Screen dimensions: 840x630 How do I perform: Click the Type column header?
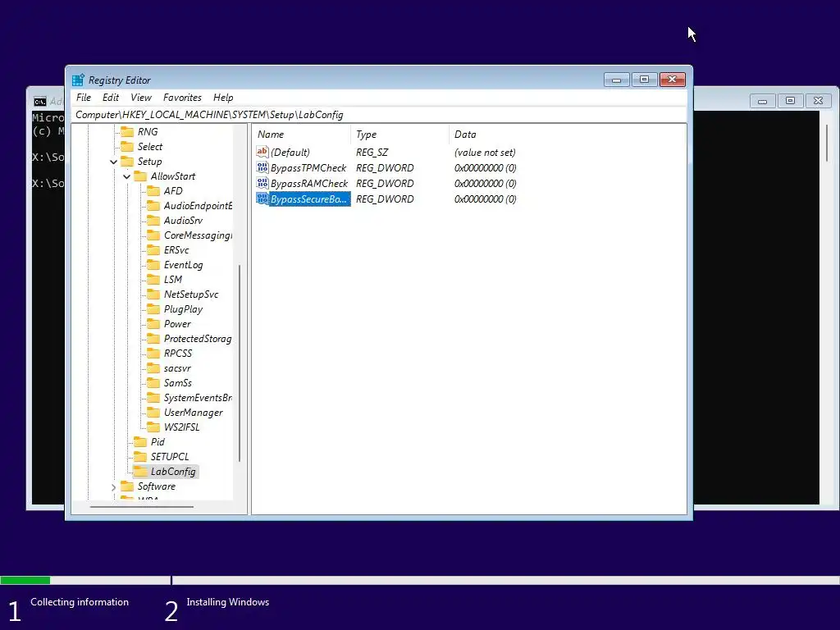399,135
